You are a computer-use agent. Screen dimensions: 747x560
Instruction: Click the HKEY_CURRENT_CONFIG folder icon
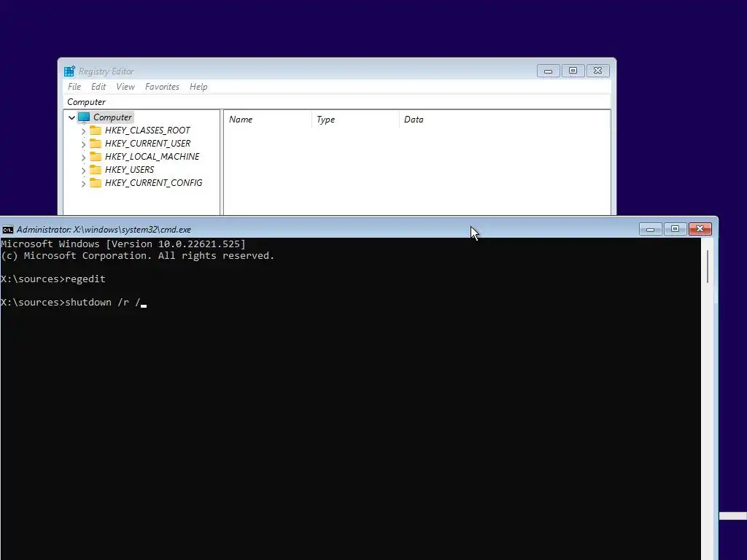[x=96, y=183]
